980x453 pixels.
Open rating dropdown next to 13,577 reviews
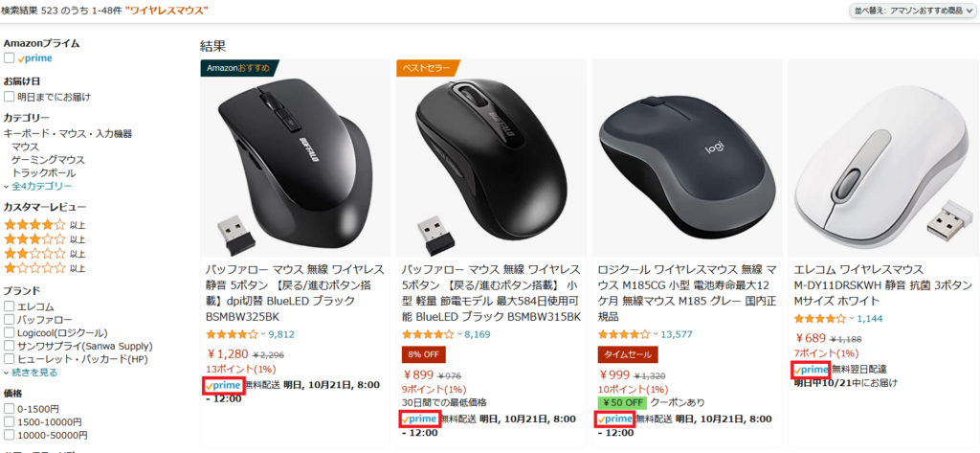pyautogui.click(x=655, y=334)
